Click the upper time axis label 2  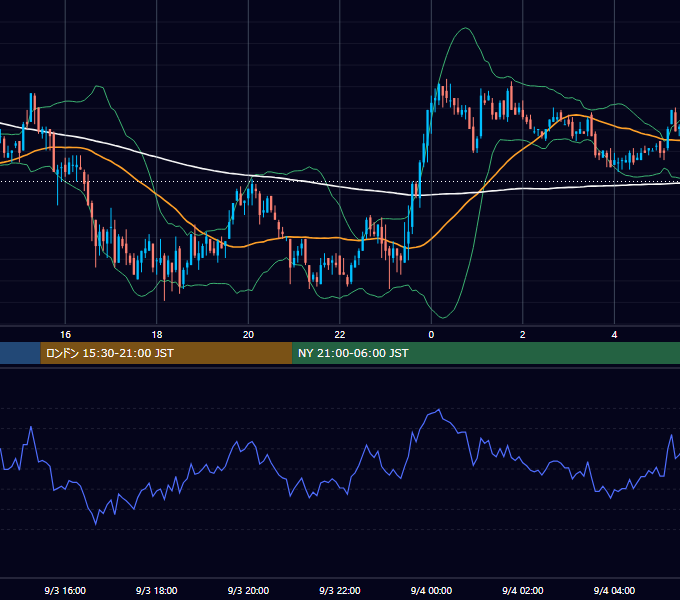coord(523,335)
